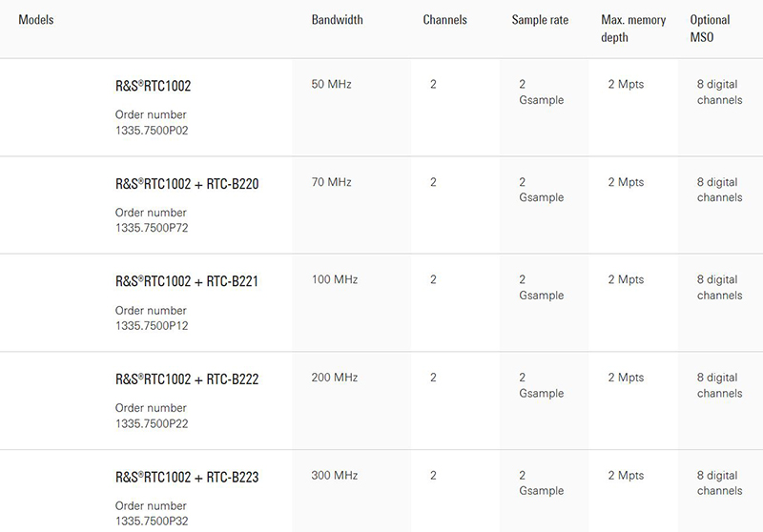This screenshot has width=763, height=532.
Task: Click the 300 MHz bandwidth cell
Action: click(x=335, y=475)
